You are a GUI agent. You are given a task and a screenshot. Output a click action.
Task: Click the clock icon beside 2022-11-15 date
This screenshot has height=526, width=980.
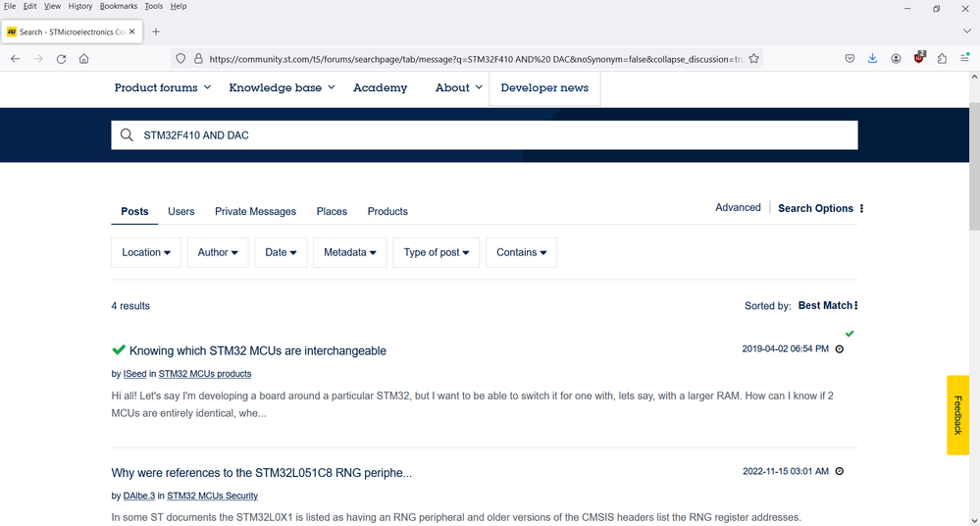point(840,471)
